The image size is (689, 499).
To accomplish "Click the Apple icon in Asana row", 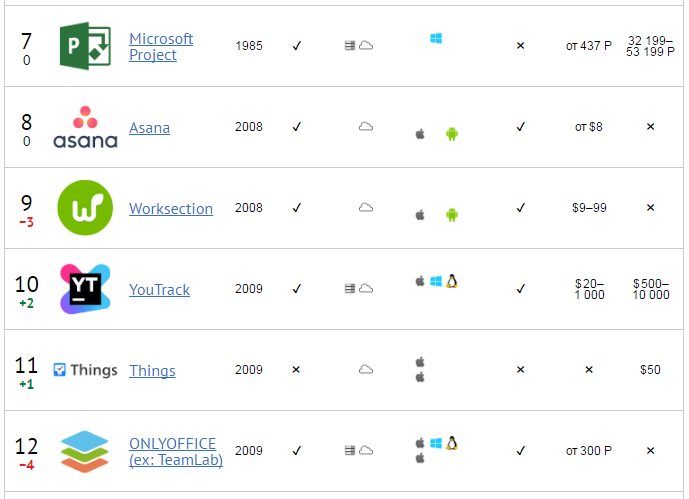I will click(x=420, y=134).
